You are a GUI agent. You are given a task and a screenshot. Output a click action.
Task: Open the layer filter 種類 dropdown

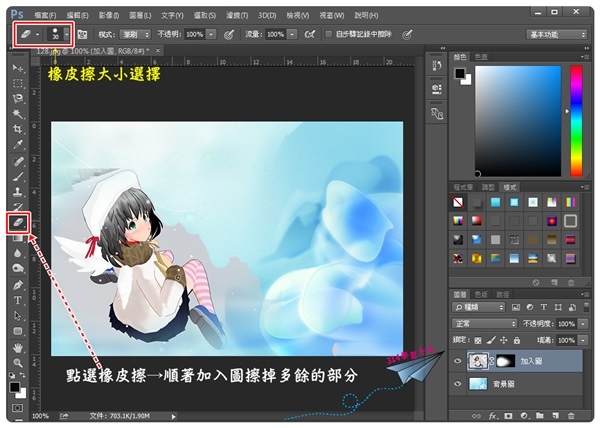pyautogui.click(x=478, y=307)
